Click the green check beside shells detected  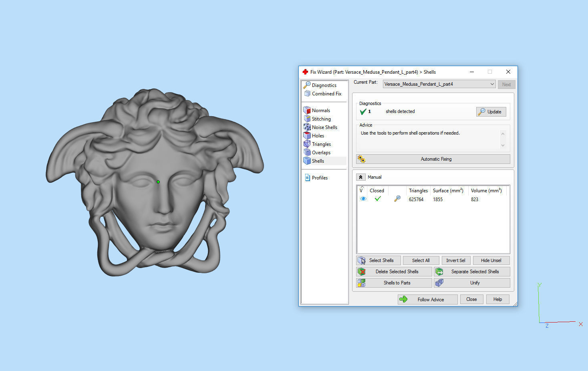click(x=363, y=112)
